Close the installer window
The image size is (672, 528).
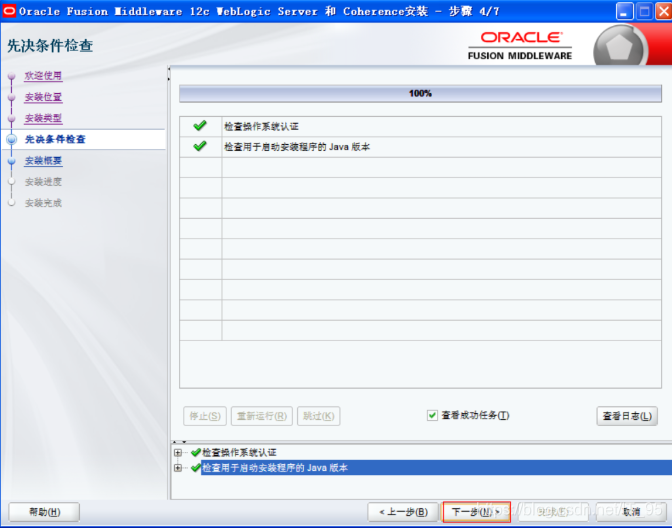click(x=663, y=11)
